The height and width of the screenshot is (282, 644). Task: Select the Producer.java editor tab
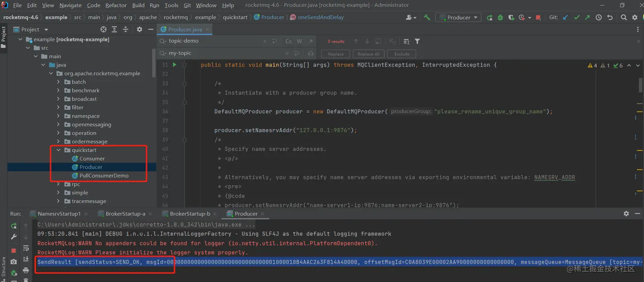point(185,29)
